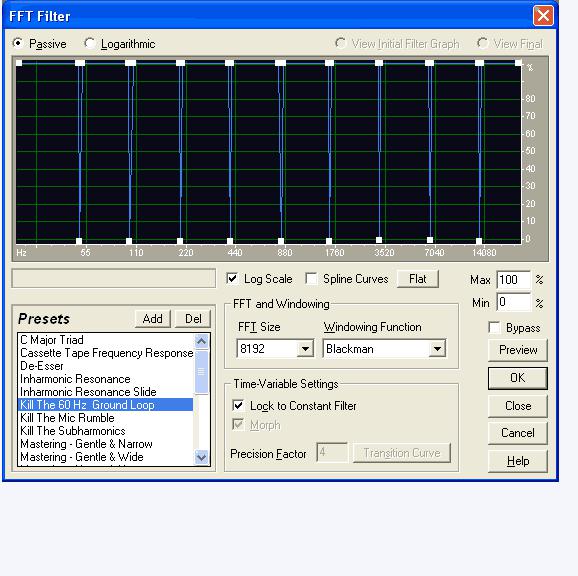Select Cassette Tape Frequency Response preset
Viewport: 578px width, 576px height.
105,353
